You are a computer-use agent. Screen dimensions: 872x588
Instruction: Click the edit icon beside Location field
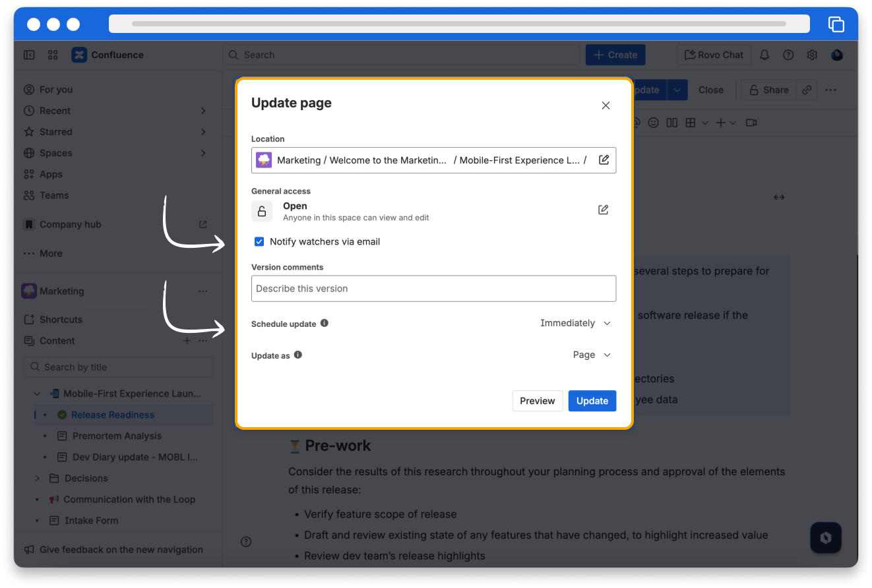click(x=604, y=160)
